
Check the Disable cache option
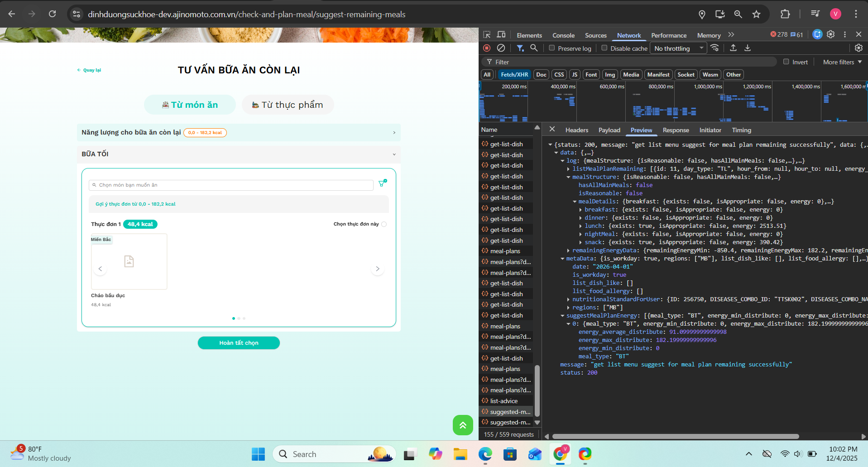[604, 48]
